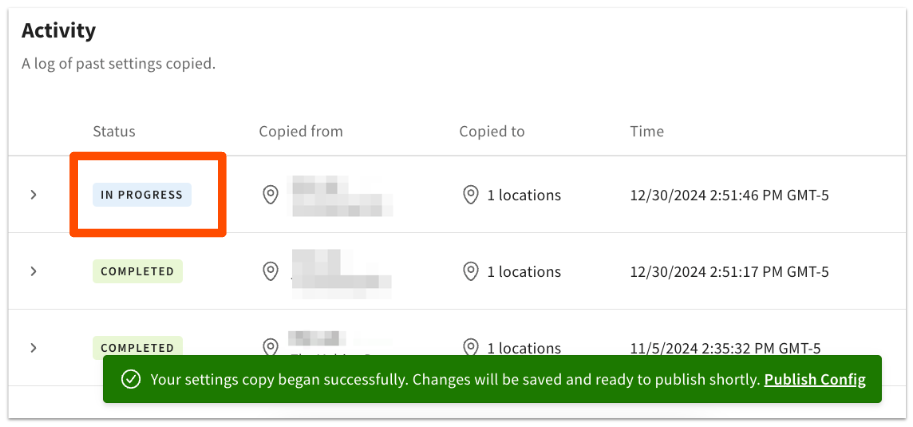Click the Copied from pin icon, first row
913x427 pixels.
pos(270,195)
